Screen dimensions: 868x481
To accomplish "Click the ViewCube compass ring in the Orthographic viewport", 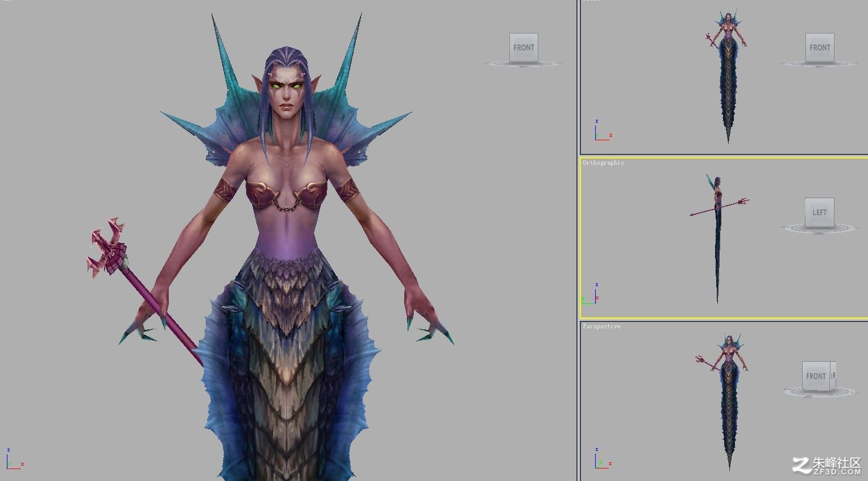I will 819,228.
